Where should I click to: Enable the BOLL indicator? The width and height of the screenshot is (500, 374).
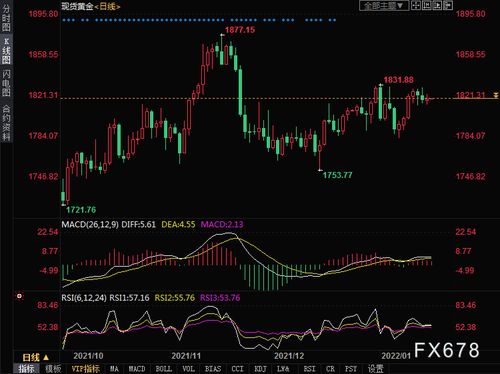[x=164, y=369]
